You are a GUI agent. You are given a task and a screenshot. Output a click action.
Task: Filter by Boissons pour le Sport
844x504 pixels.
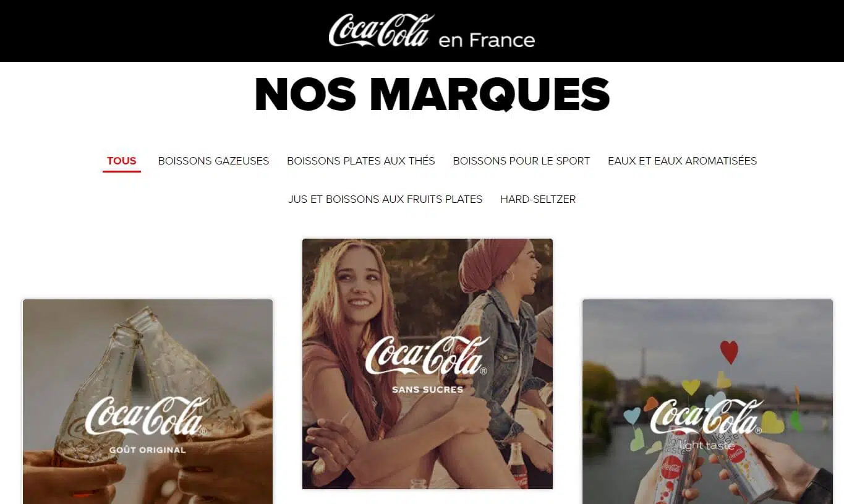pyautogui.click(x=521, y=161)
